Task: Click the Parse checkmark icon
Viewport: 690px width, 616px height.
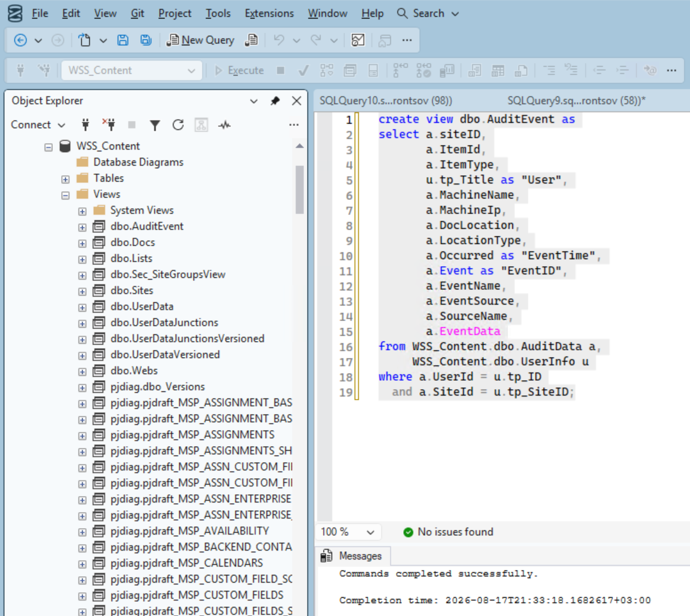Action: click(303, 71)
